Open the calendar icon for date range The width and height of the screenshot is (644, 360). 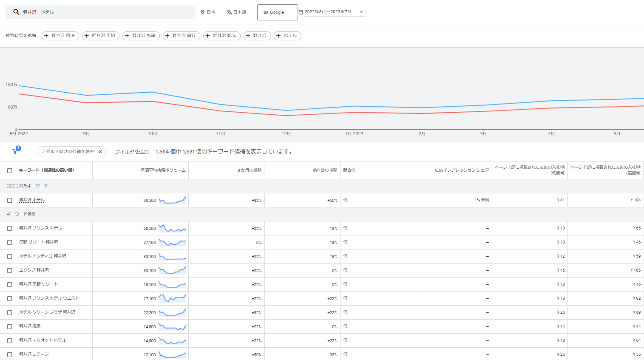[x=301, y=12]
